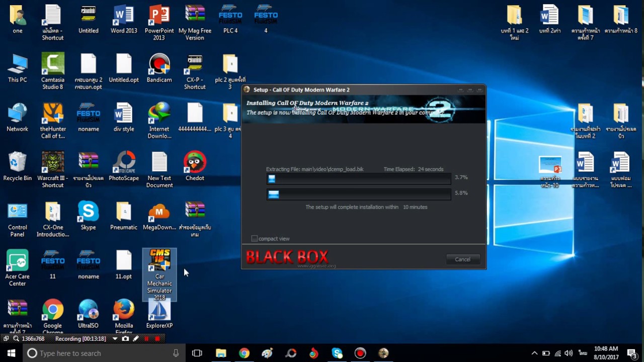Select the Bandicam drawing pencil tool
The height and width of the screenshot is (362, 644).
point(136,339)
